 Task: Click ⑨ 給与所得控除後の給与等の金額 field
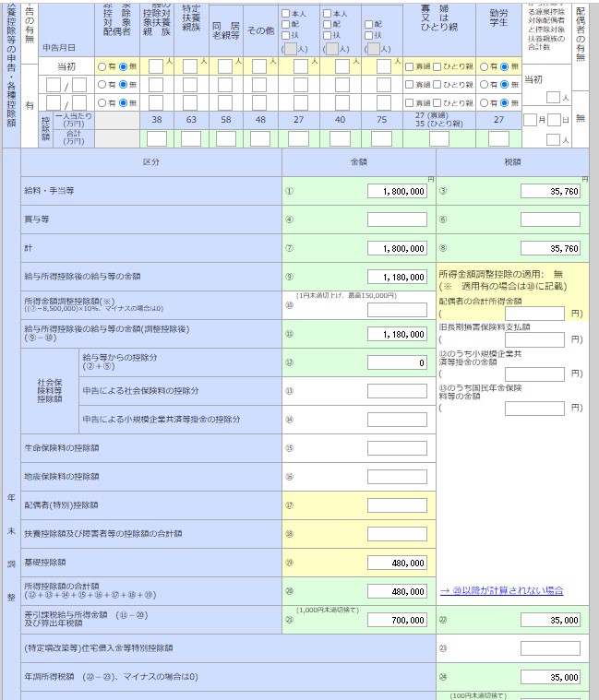click(x=397, y=277)
